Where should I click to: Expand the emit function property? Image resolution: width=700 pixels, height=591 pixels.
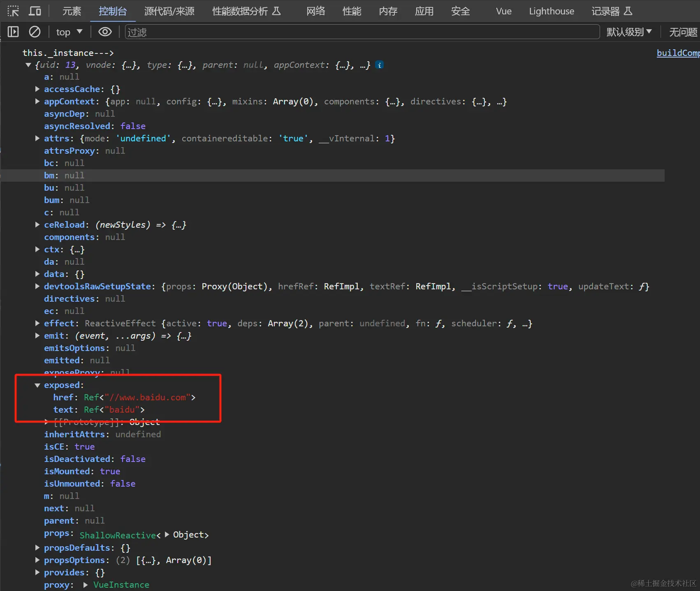click(x=37, y=335)
